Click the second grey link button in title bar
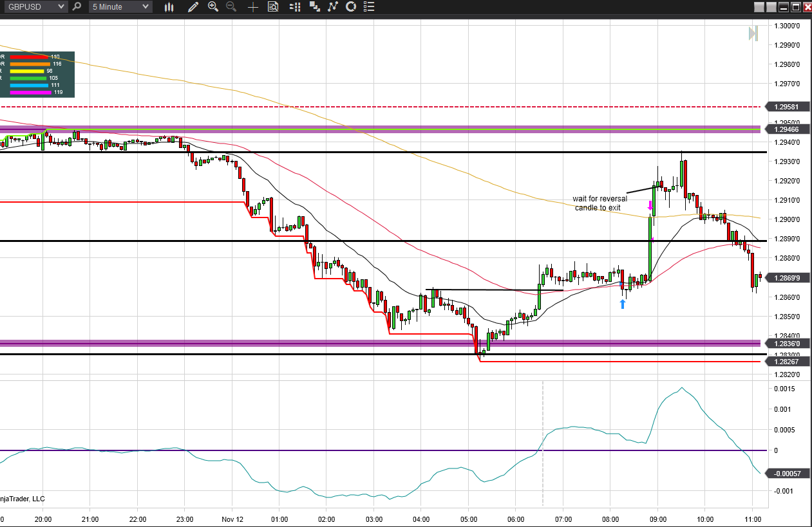 (x=771, y=7)
